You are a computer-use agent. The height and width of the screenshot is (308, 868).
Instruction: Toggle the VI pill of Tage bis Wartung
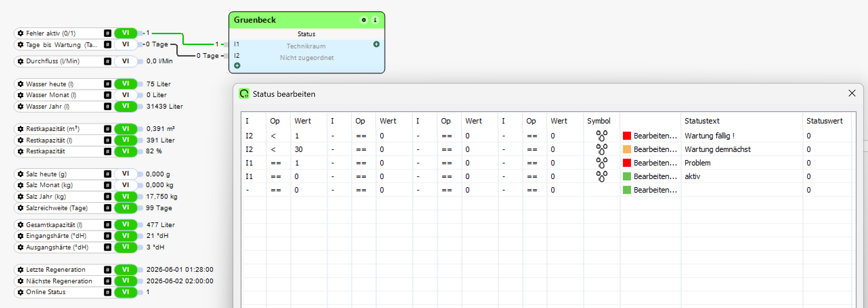126,44
